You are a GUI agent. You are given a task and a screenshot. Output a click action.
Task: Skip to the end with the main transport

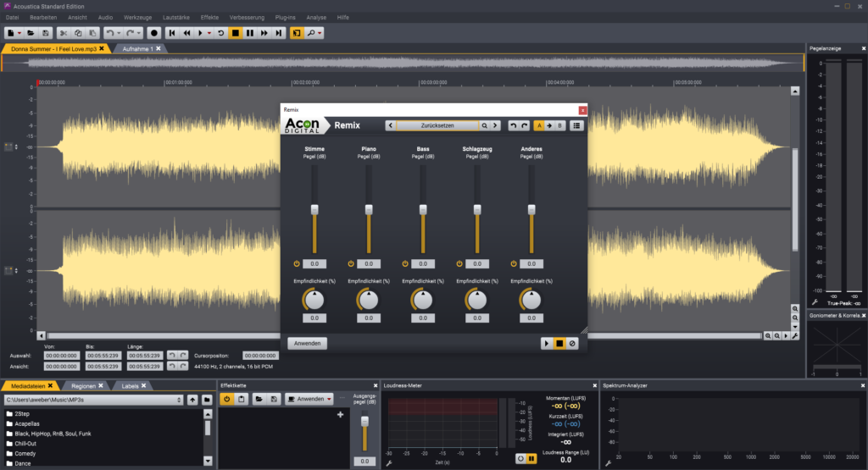tap(278, 33)
